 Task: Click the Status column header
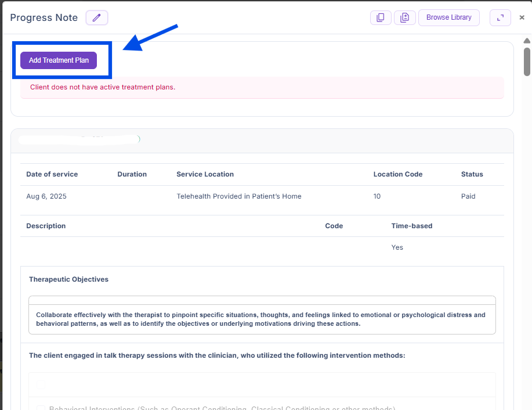click(x=472, y=174)
